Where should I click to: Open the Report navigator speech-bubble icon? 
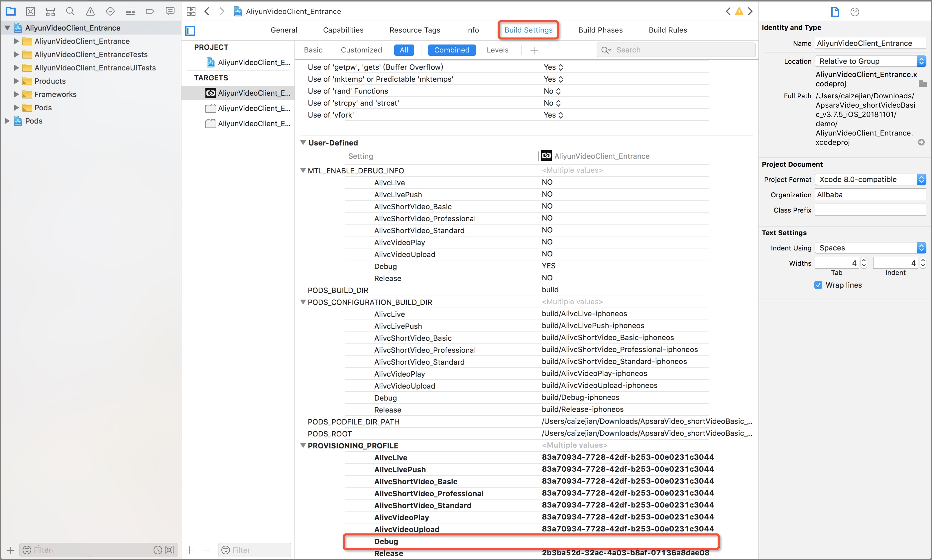(x=170, y=11)
